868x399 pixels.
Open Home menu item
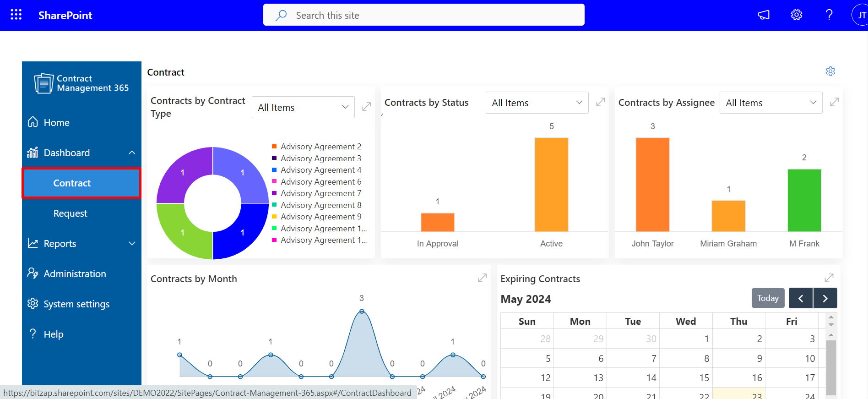[81, 122]
